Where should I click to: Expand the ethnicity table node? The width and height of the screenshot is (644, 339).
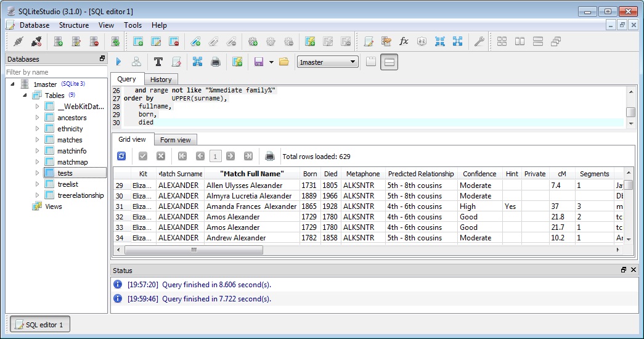coord(38,129)
